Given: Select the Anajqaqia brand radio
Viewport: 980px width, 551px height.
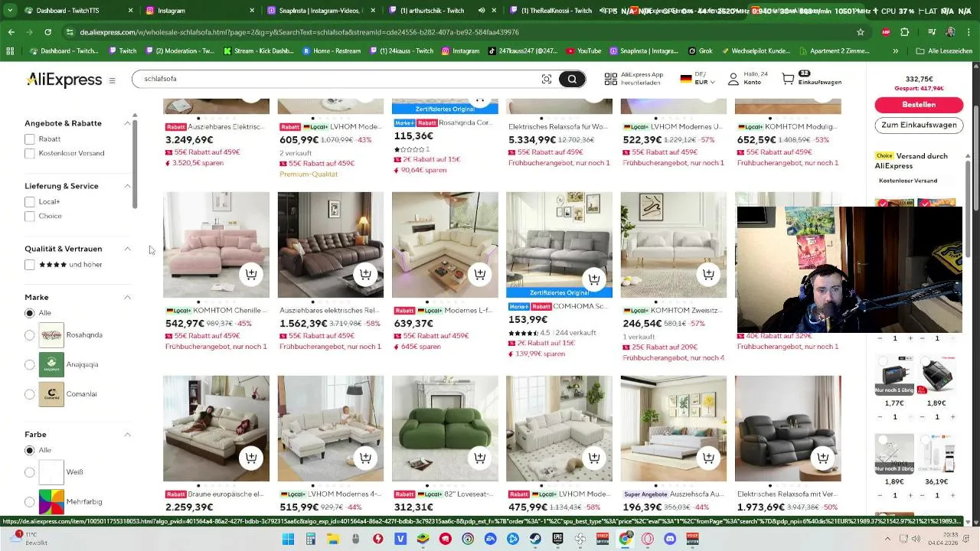Looking at the screenshot, I should pyautogui.click(x=29, y=364).
